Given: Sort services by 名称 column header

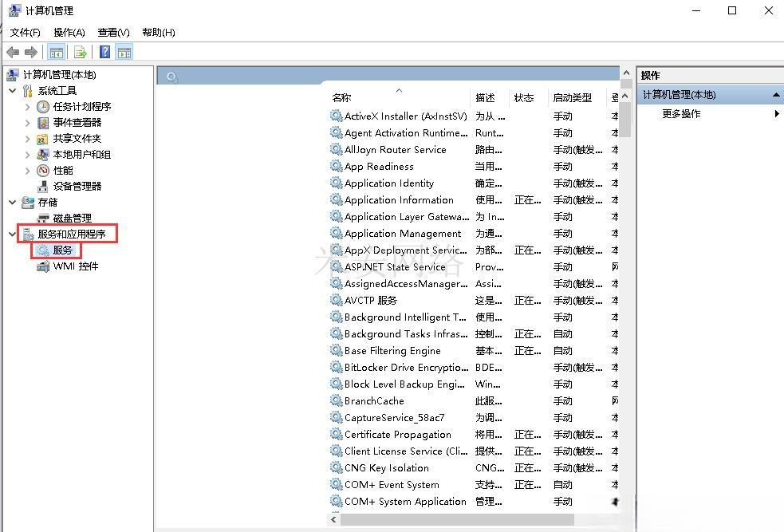Looking at the screenshot, I should click(399, 97).
